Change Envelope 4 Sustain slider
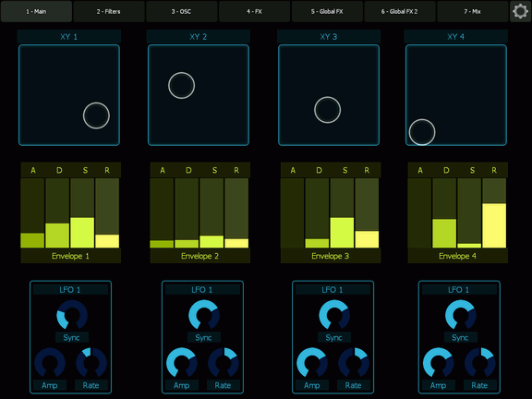Image resolution: width=532 pixels, height=399 pixels. pyautogui.click(x=469, y=213)
